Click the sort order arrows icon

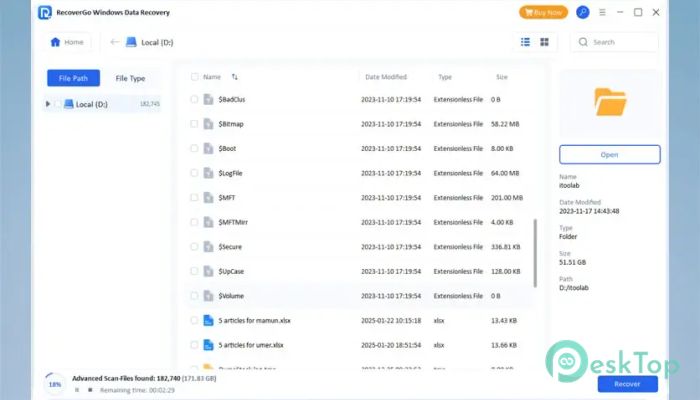pos(234,77)
